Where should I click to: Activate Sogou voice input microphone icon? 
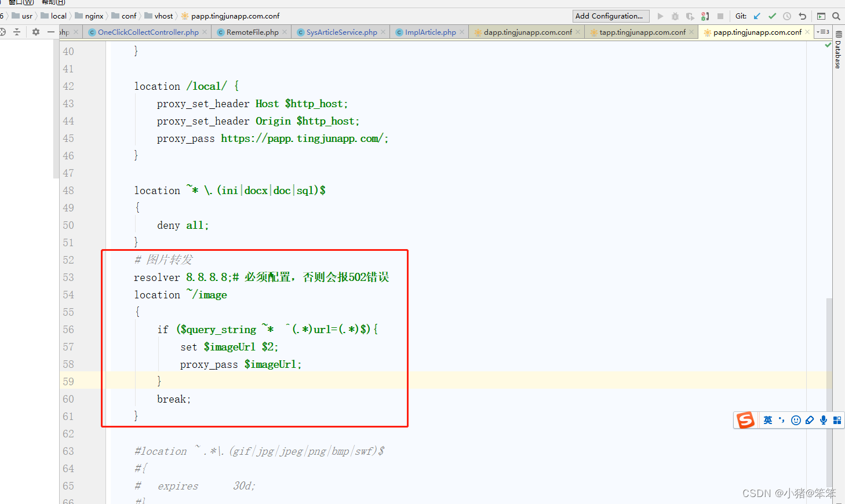823,420
